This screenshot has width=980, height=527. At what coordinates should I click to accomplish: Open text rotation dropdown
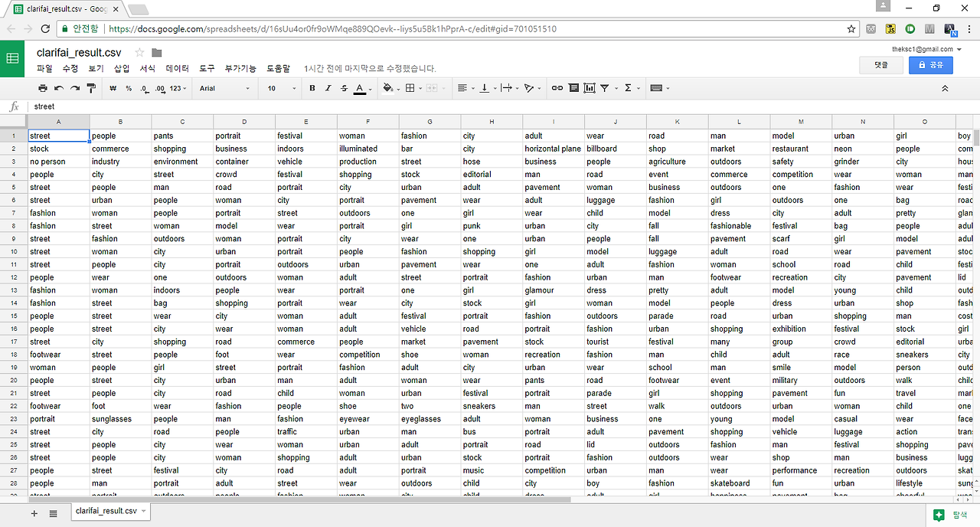tap(531, 89)
